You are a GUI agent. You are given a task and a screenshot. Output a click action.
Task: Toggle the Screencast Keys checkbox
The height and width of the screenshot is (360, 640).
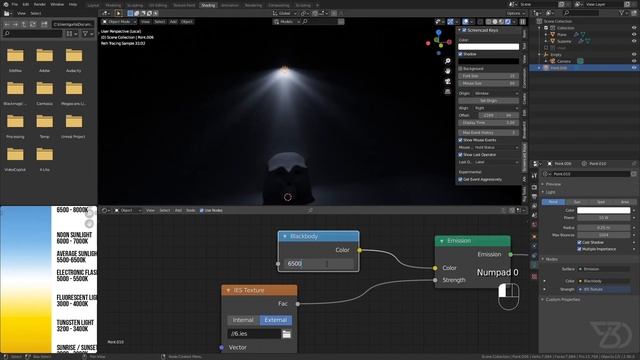point(464,30)
